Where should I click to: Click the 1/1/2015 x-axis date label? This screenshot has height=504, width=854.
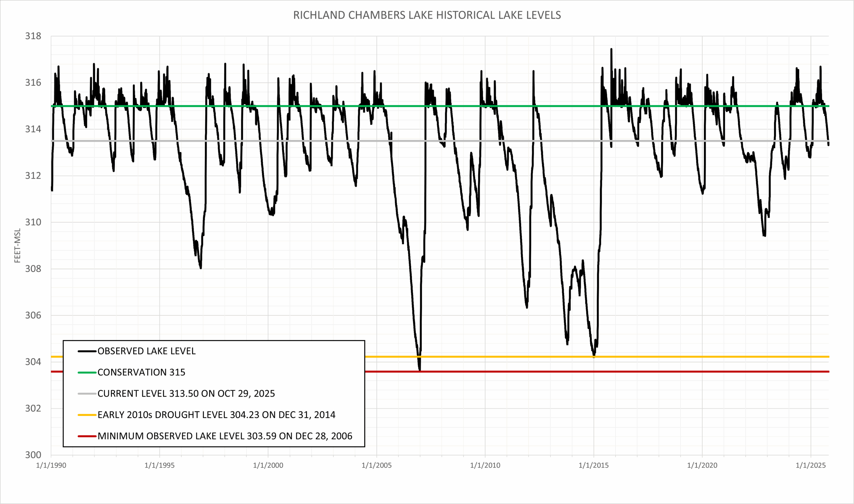coord(594,466)
